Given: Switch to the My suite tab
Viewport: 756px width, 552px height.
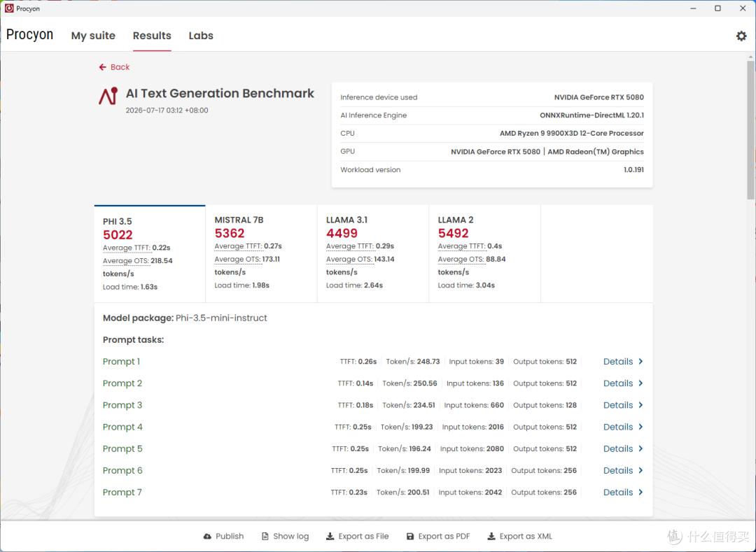Looking at the screenshot, I should [x=93, y=36].
